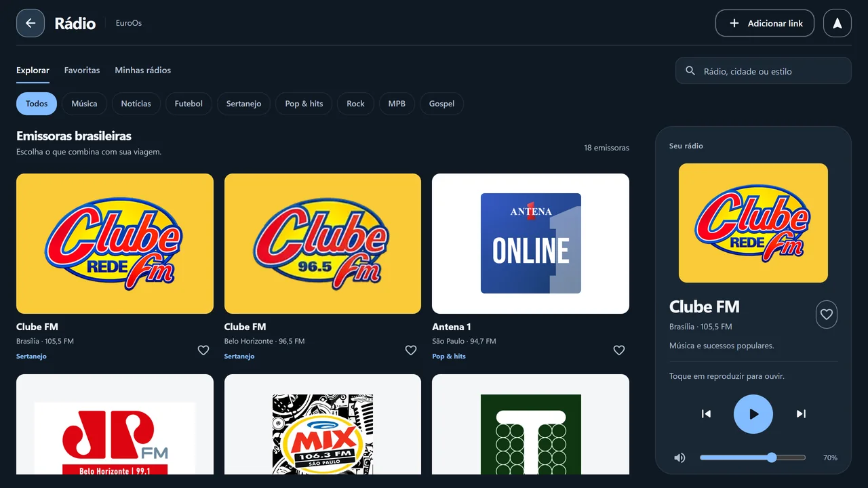Image resolution: width=868 pixels, height=488 pixels.
Task: Add a link with Adicionar link
Action: click(x=765, y=23)
